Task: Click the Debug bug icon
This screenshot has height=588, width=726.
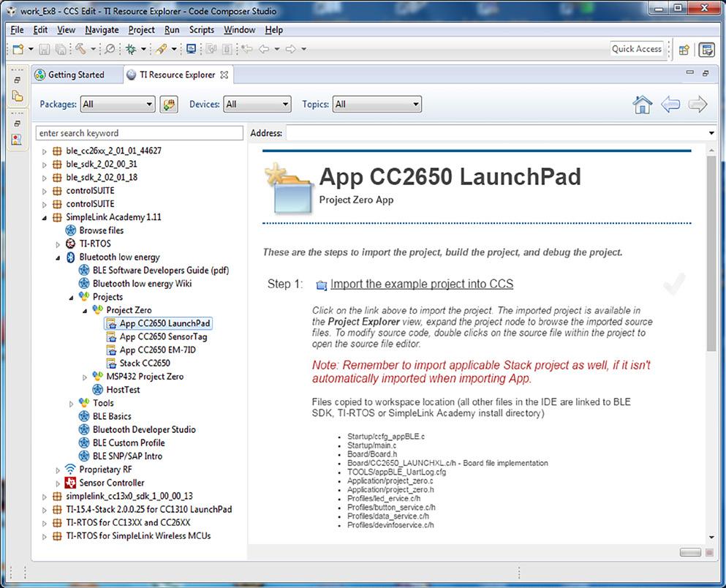Action: 131,49
